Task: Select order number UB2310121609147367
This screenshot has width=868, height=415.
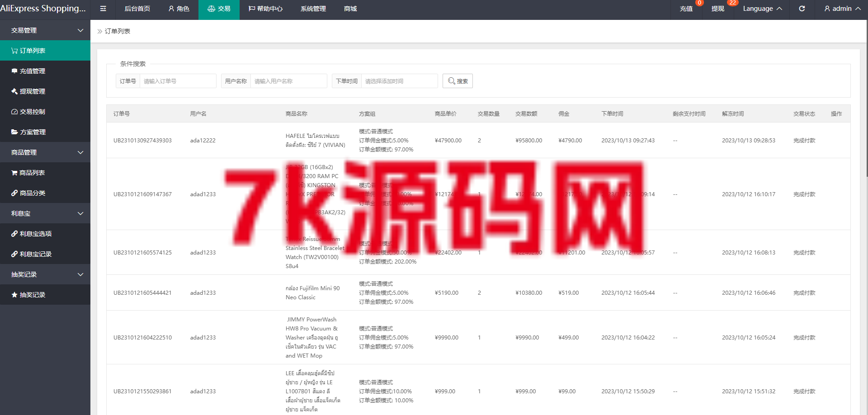Action: click(142, 194)
